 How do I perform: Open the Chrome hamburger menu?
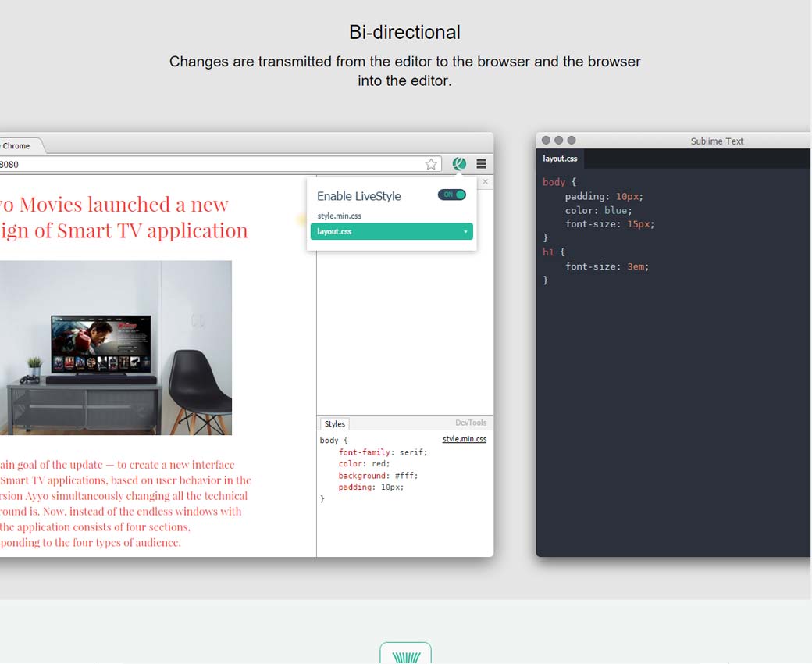pos(481,164)
